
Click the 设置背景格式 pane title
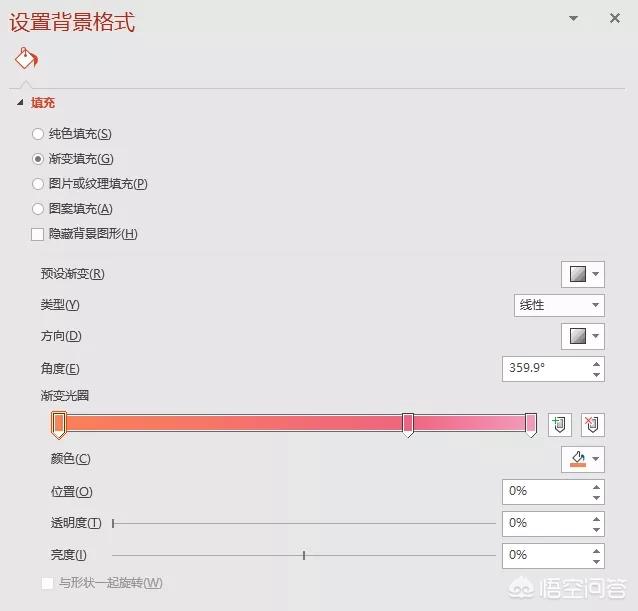coord(72,22)
